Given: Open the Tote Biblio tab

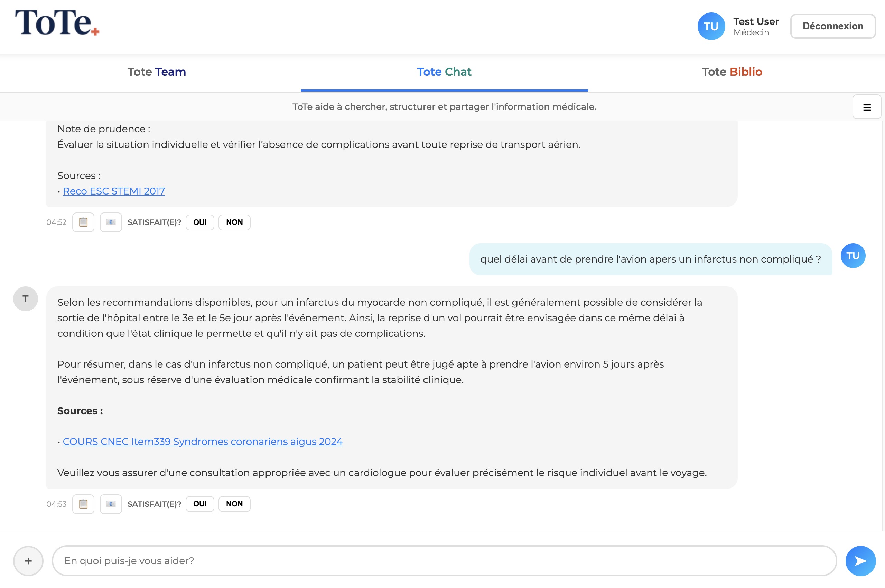Looking at the screenshot, I should [732, 72].
